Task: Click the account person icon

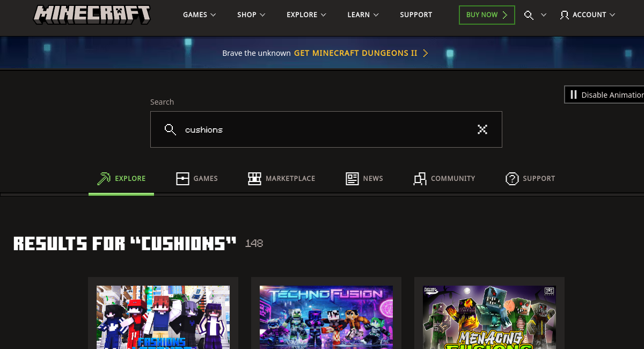Action: tap(564, 15)
